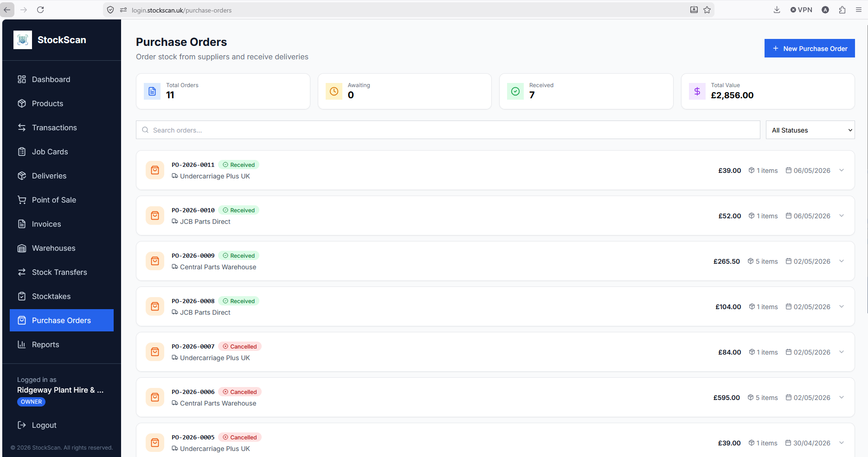Click the address bar URL
Viewport: 868px width, 457px height.
point(181,10)
